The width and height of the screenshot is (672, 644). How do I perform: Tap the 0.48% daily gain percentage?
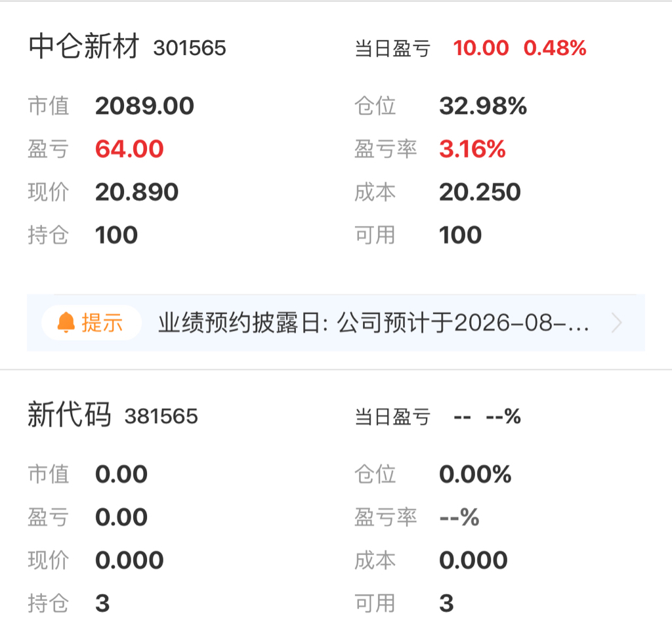point(555,47)
